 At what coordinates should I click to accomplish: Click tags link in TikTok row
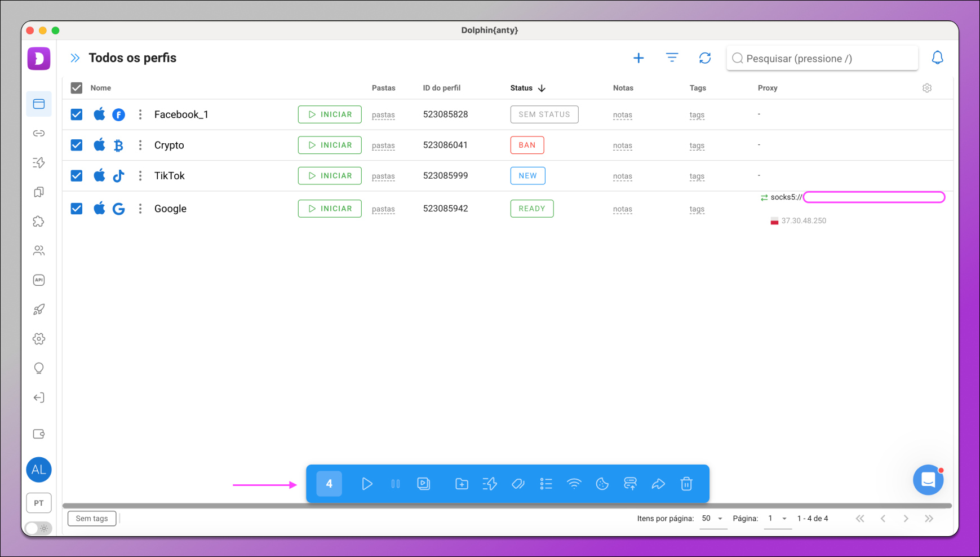click(697, 176)
